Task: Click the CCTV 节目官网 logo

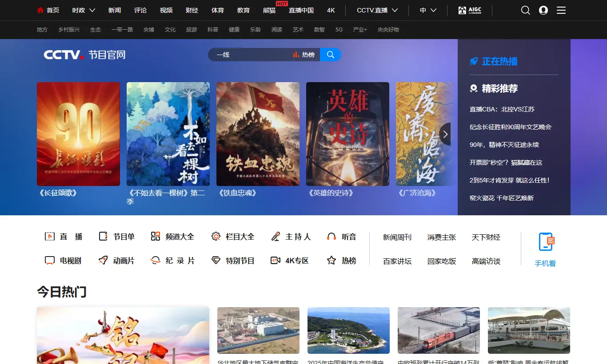Action: point(84,55)
